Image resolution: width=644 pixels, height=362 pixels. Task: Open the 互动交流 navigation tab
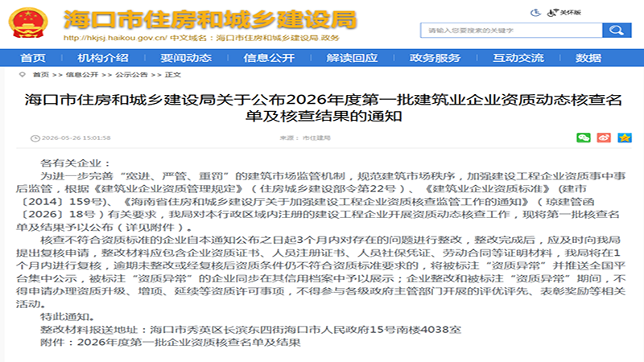518,58
